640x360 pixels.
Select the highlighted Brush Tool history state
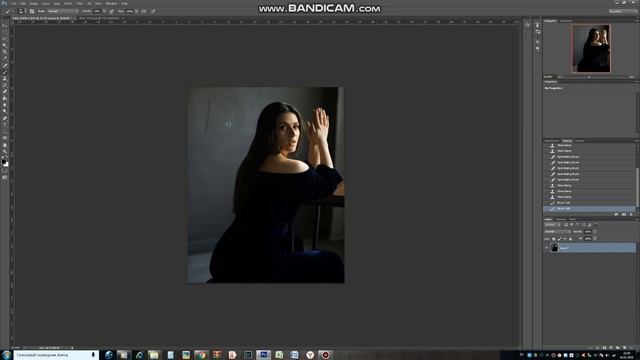[589, 209]
